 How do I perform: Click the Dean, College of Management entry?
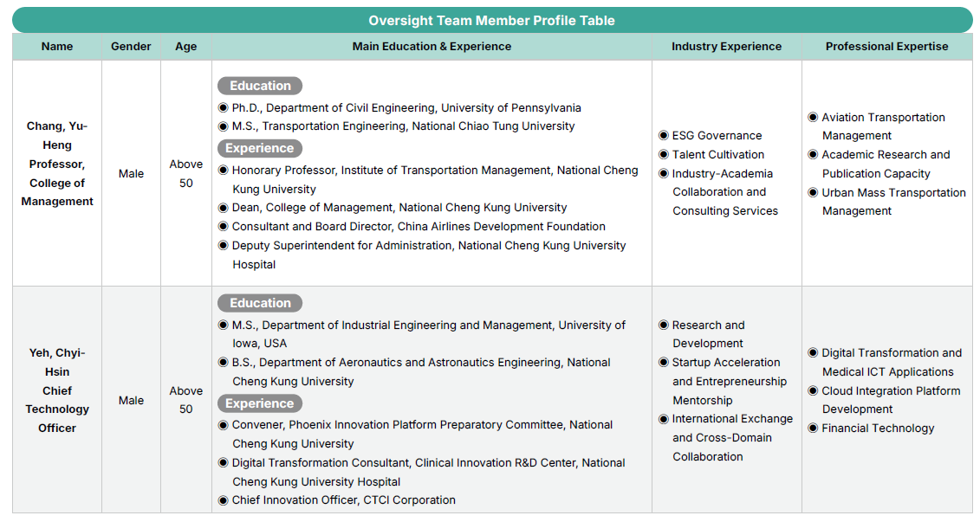click(399, 208)
